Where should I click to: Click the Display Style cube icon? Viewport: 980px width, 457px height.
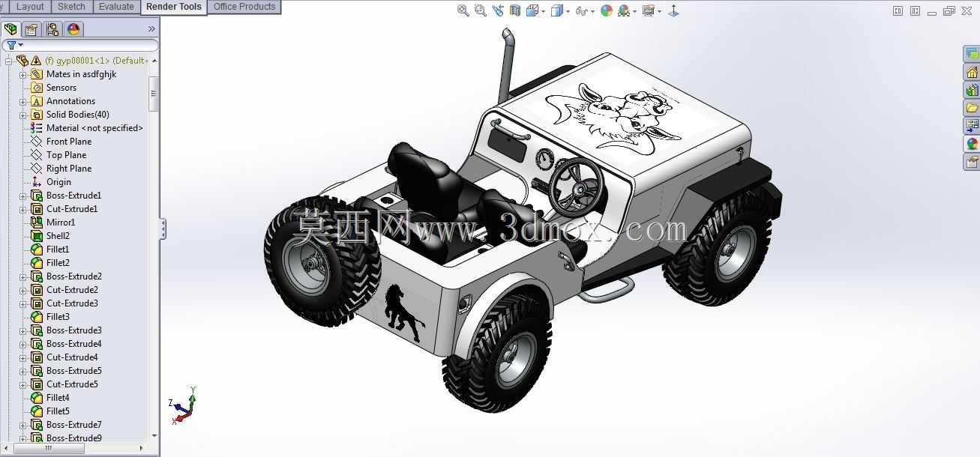click(557, 10)
